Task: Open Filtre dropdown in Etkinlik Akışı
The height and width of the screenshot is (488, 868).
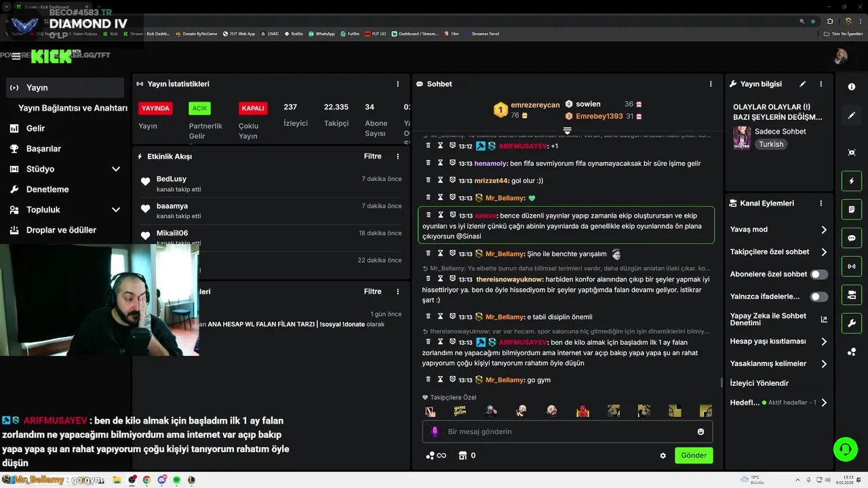Action: 372,157
